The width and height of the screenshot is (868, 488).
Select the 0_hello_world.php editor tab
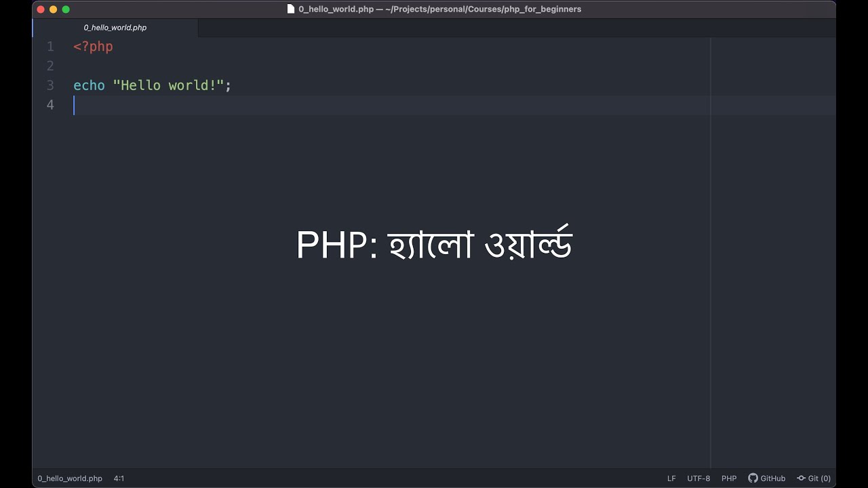[115, 28]
